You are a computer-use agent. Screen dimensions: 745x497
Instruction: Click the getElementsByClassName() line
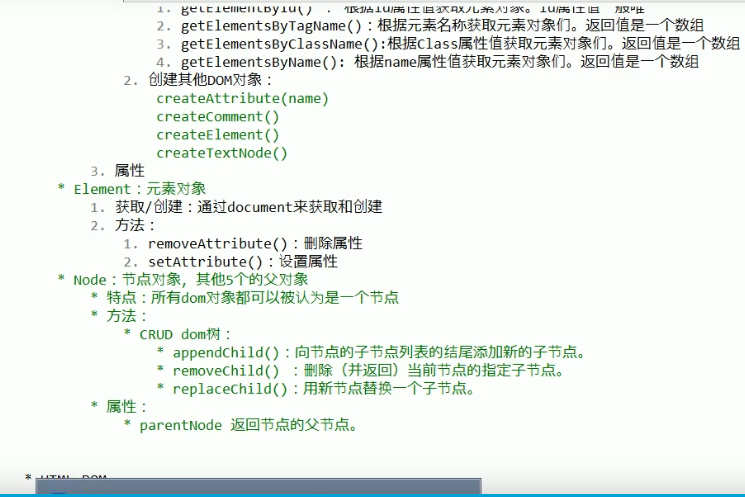(x=448, y=44)
